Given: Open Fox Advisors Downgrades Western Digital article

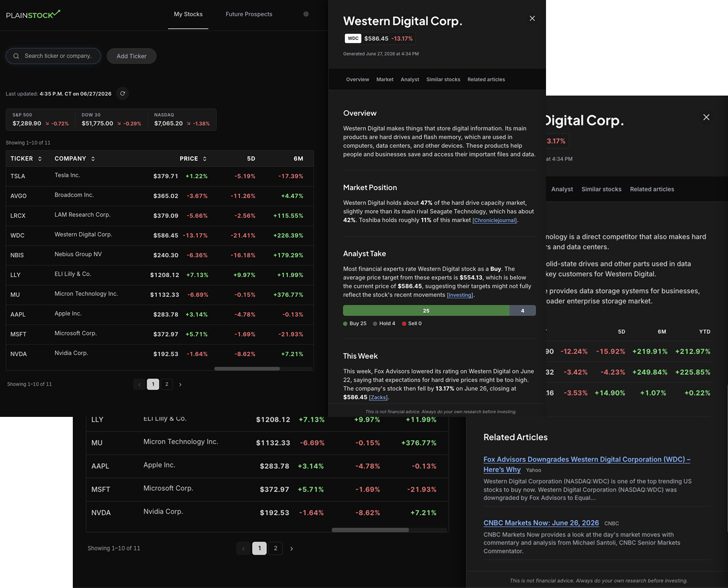Looking at the screenshot, I should pos(586,464).
